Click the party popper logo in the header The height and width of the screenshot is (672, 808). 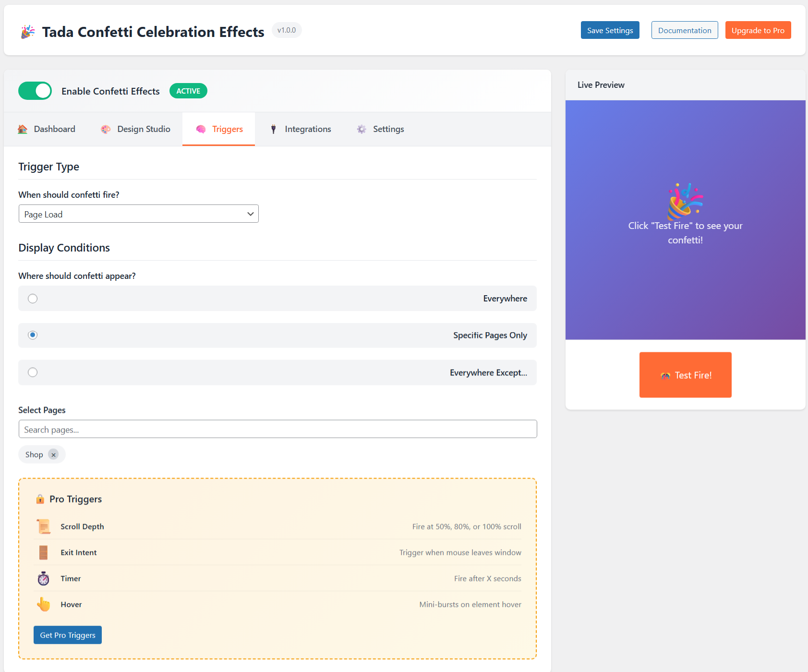[x=28, y=32]
